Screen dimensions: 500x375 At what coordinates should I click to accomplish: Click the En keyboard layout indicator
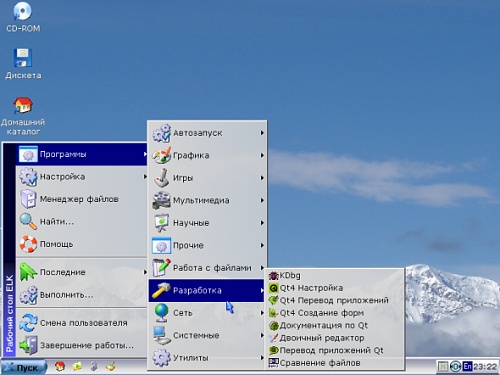(467, 367)
